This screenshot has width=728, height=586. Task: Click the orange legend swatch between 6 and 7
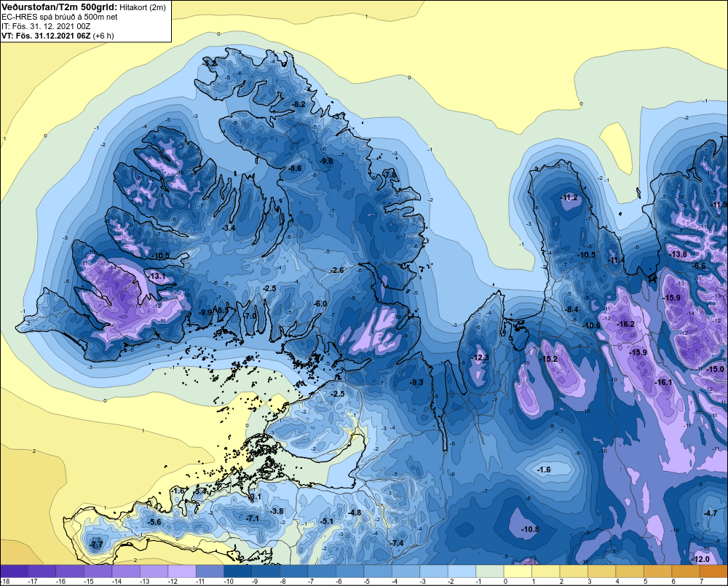(x=686, y=571)
